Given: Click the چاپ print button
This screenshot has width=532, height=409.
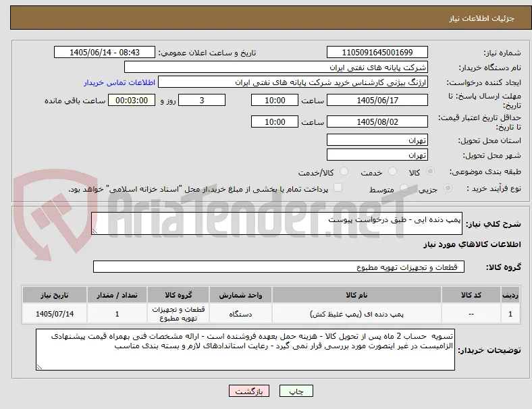Looking at the screenshot, I should click(296, 391).
